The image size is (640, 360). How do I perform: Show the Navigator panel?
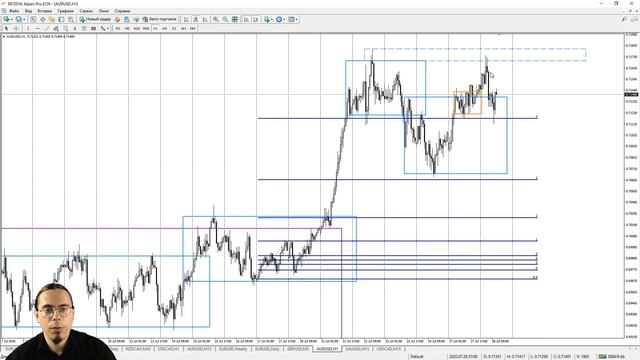pyautogui.click(x=52, y=19)
